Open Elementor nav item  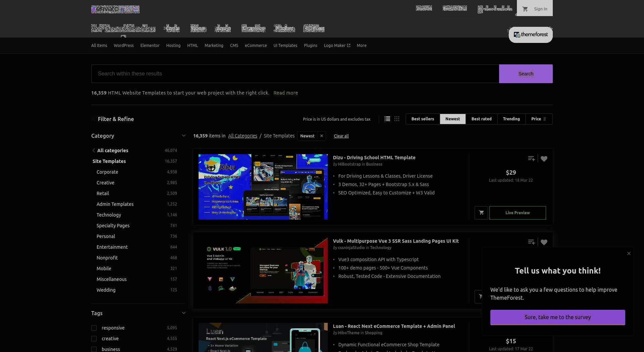[150, 46]
